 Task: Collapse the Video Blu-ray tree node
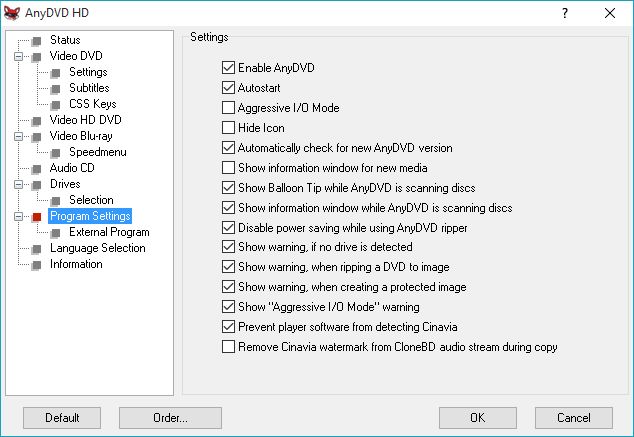point(18,136)
